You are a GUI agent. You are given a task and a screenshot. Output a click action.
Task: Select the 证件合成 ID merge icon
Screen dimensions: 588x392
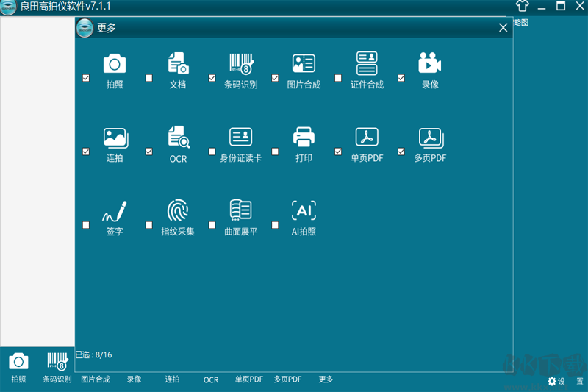tap(367, 63)
